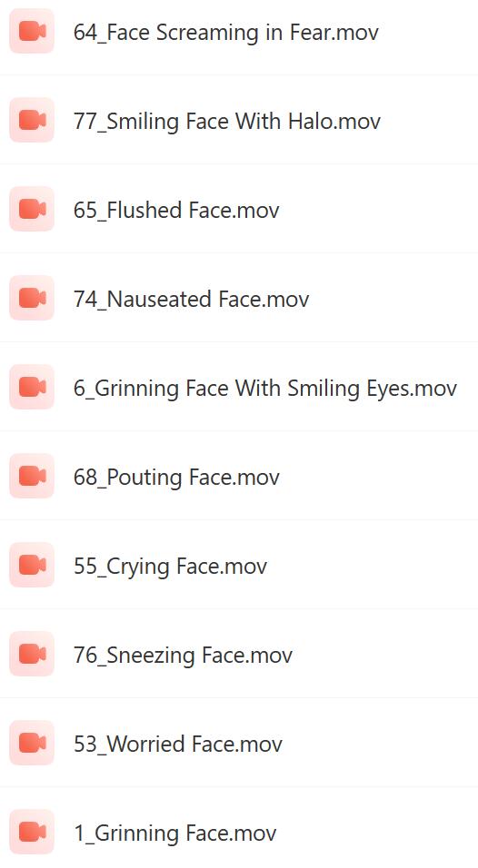Select the 65_Flushed Face.mov file name
This screenshot has width=478, height=868.
176,211
